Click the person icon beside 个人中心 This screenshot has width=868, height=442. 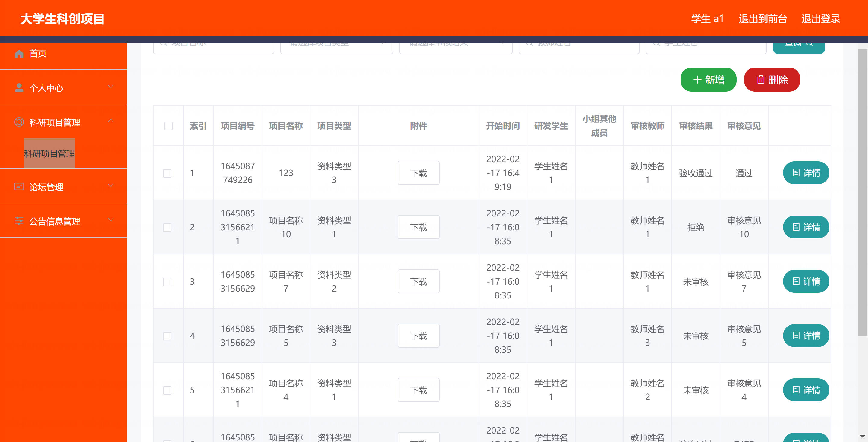pyautogui.click(x=19, y=88)
